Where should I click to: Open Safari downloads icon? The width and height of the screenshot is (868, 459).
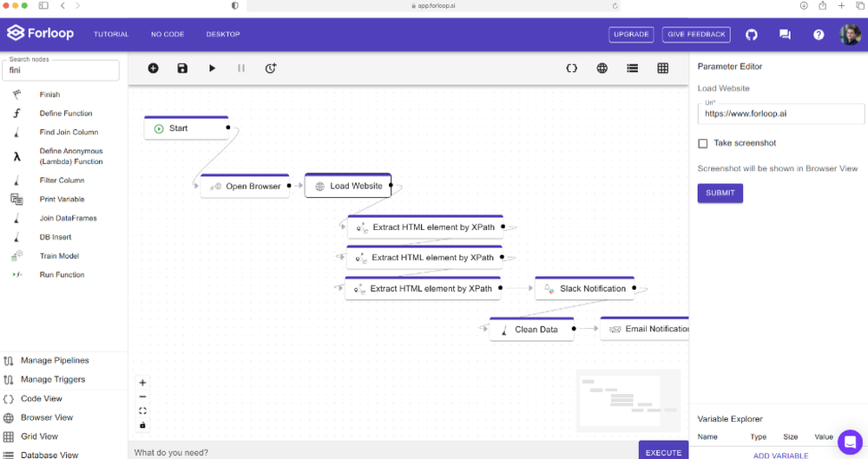point(804,5)
